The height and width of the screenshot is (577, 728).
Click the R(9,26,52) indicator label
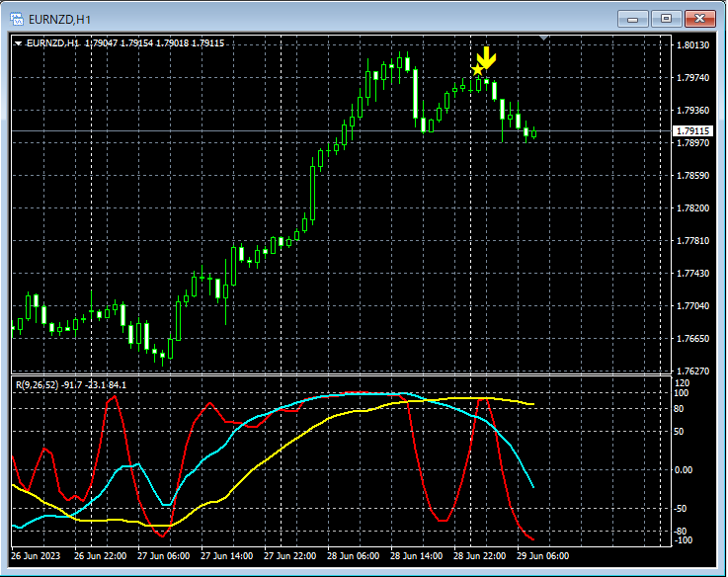click(36, 384)
